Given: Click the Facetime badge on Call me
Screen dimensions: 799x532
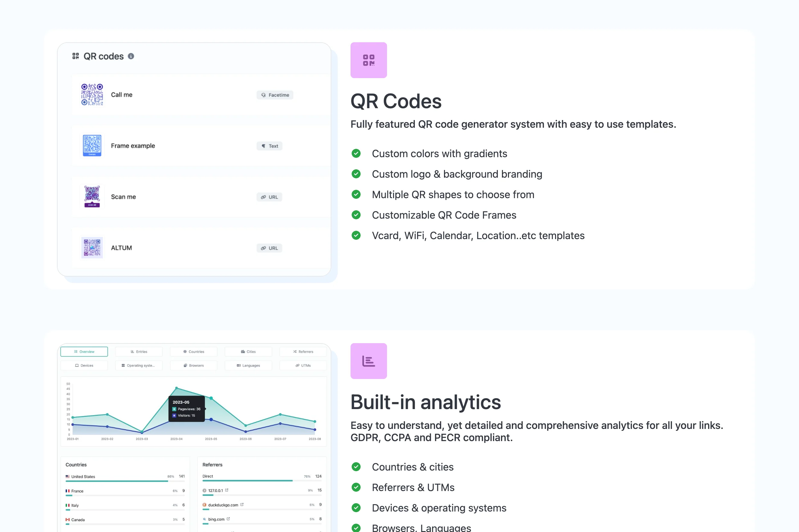Looking at the screenshot, I should [x=275, y=95].
